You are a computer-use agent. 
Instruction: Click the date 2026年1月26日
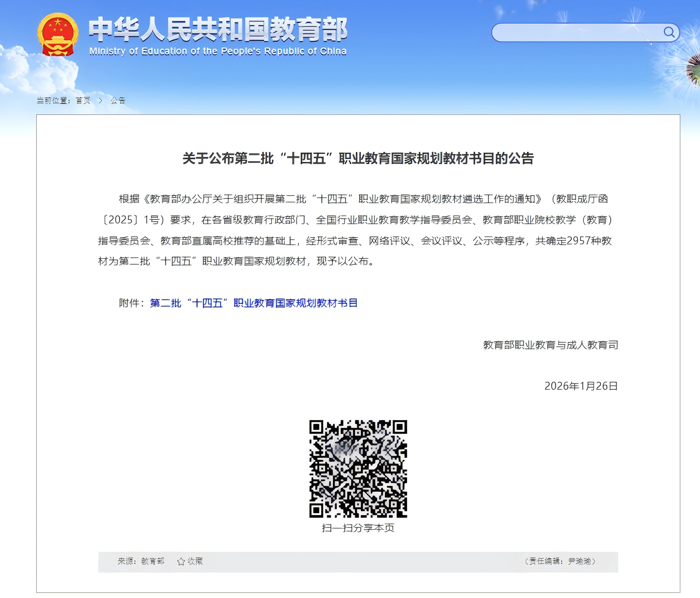coord(581,386)
